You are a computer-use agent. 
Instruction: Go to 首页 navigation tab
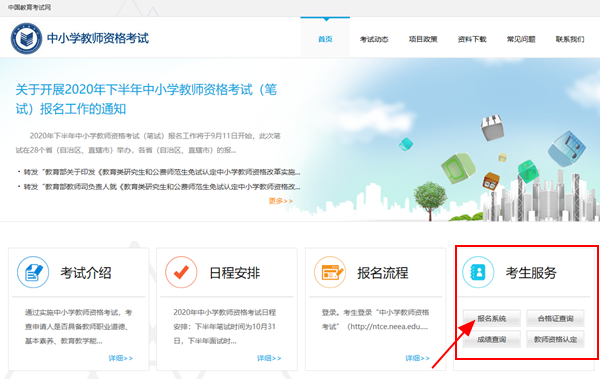click(325, 37)
